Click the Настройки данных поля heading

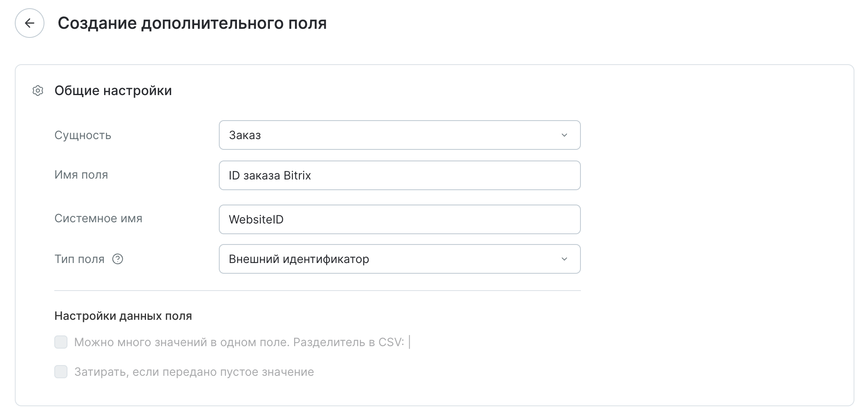[123, 316]
